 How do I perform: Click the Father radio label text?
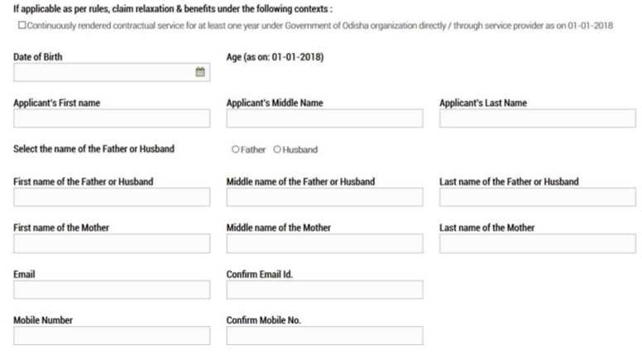(x=253, y=150)
